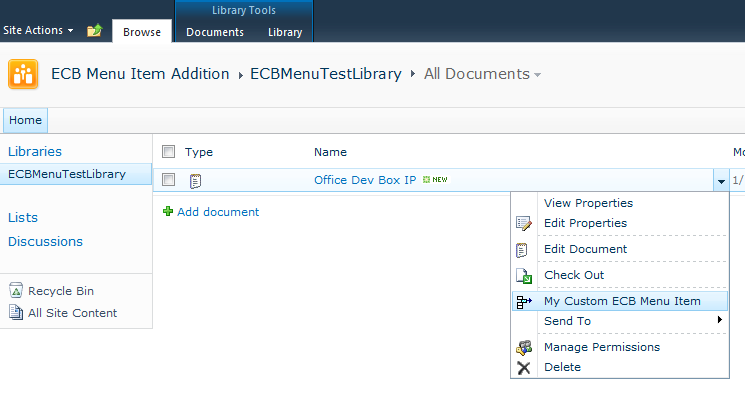Click the Add document link
The image size is (745, 394).
coord(218,212)
